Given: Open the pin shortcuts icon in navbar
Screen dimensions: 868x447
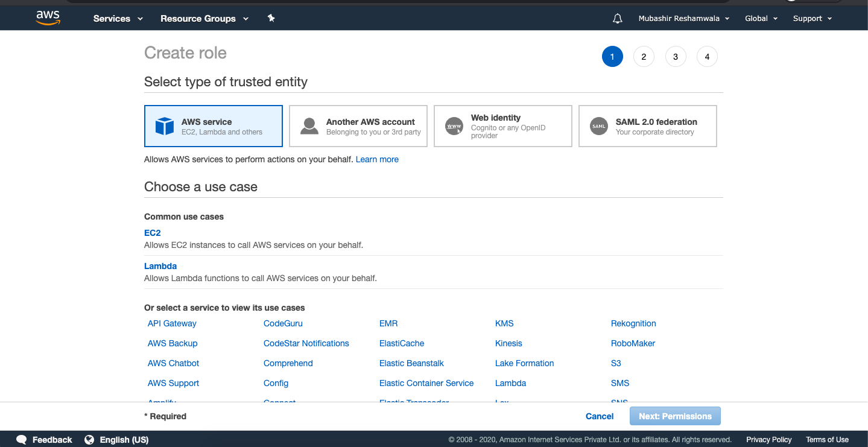Looking at the screenshot, I should (x=271, y=18).
